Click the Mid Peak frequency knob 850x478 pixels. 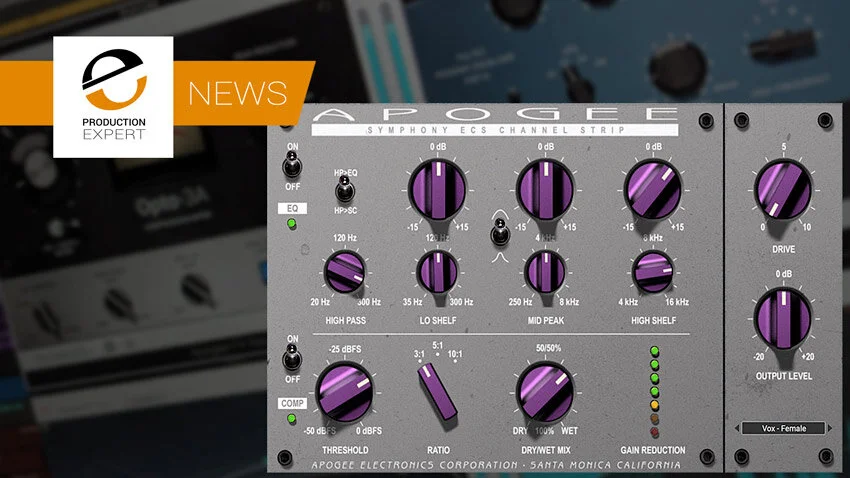click(x=545, y=272)
